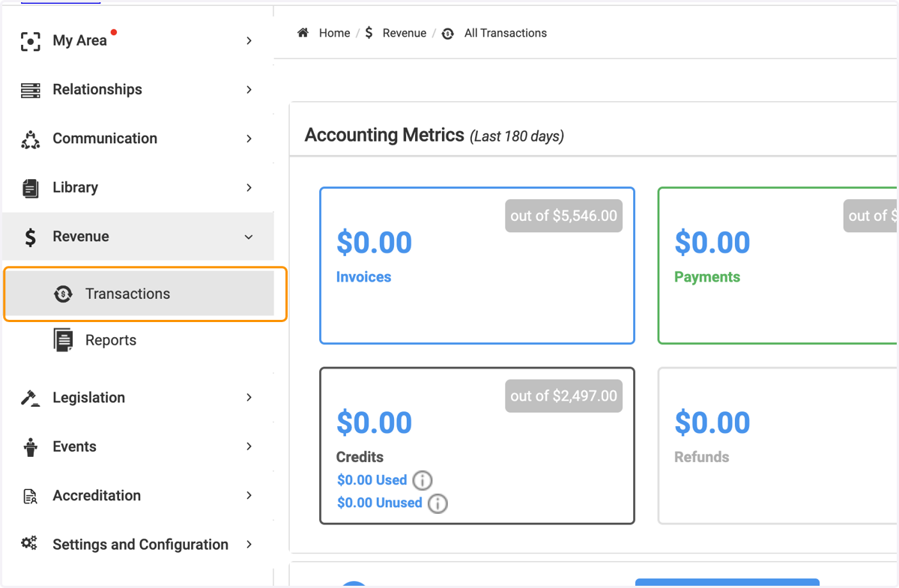Click the Reports document icon
The image size is (899, 588).
pos(63,340)
